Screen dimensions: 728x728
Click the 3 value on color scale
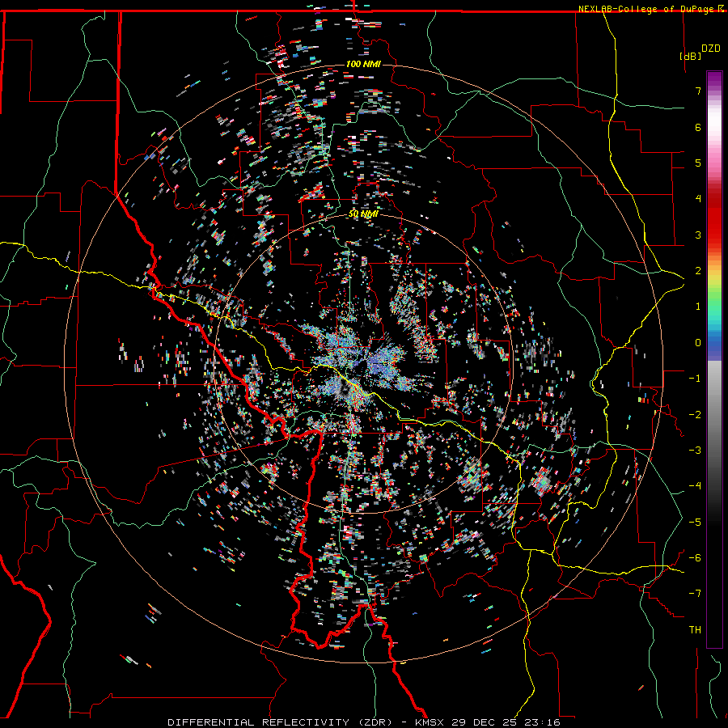point(698,235)
